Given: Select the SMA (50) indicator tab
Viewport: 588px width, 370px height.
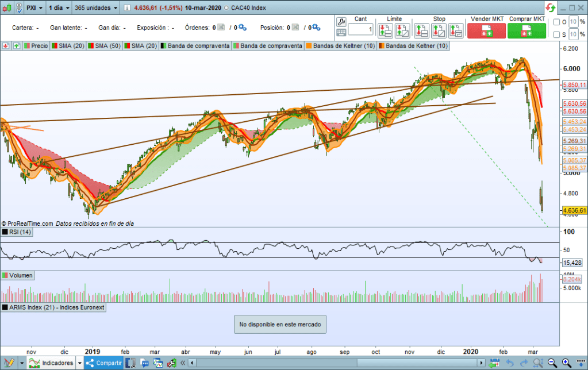Looking at the screenshot, I should point(105,46).
